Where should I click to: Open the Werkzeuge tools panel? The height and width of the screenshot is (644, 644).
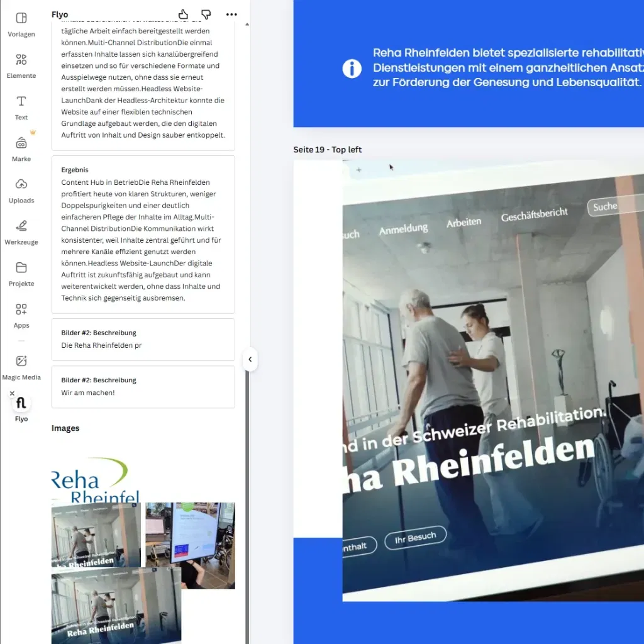pos(21,233)
